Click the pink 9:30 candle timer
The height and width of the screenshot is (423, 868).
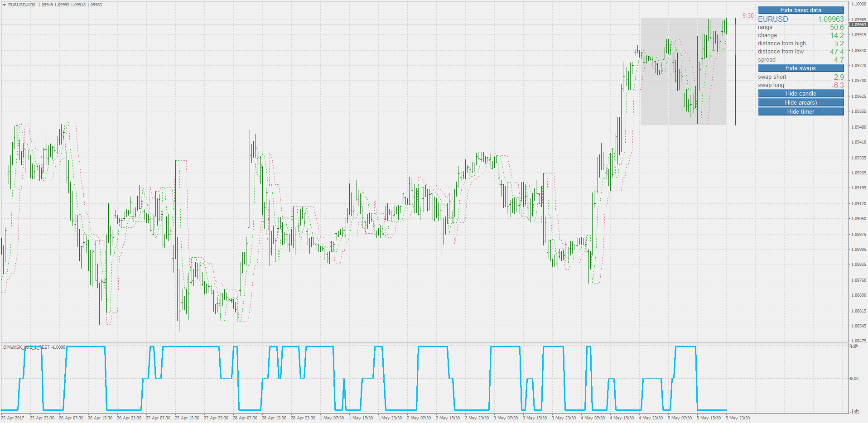(x=748, y=15)
